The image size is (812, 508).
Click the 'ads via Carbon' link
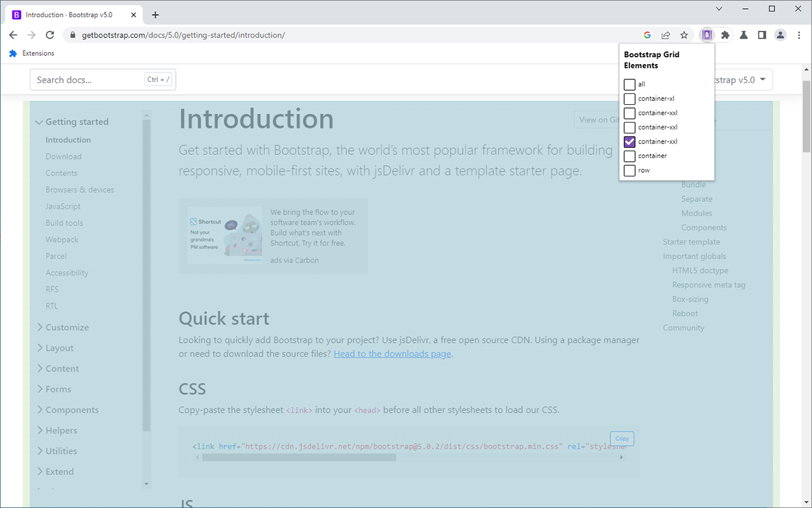point(294,260)
